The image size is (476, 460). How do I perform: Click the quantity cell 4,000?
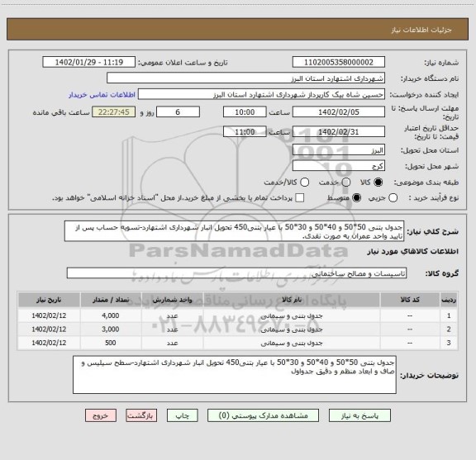(111, 315)
